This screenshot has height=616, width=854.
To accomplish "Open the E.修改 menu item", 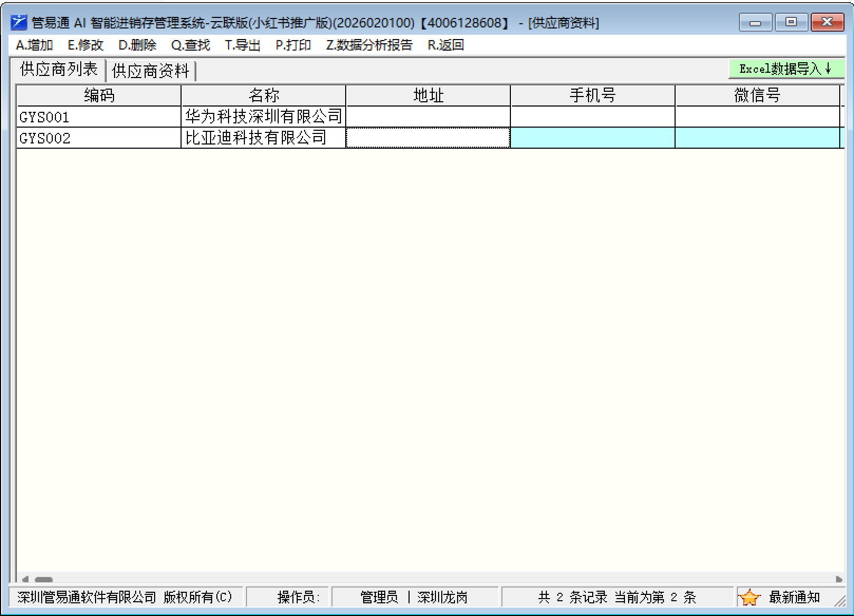I will [86, 45].
